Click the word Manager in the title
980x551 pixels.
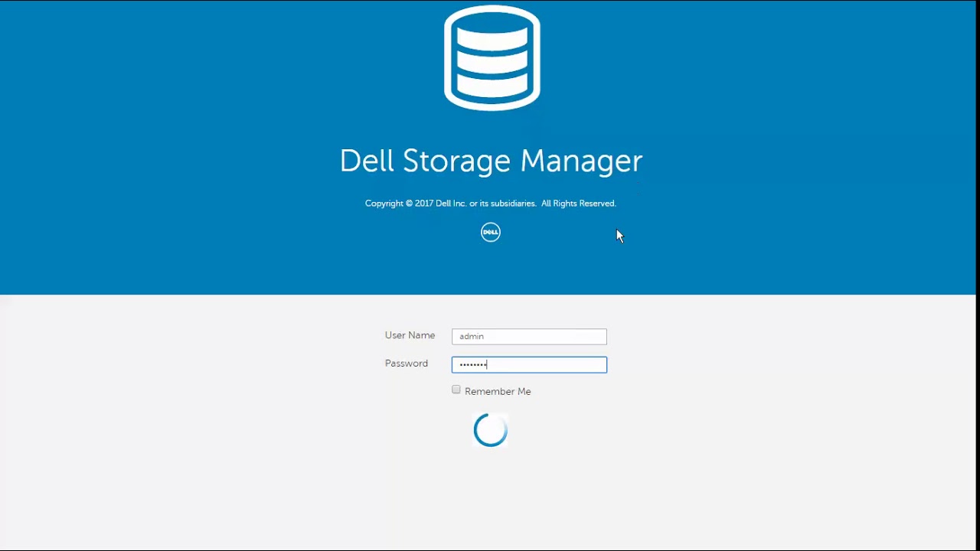coord(581,161)
